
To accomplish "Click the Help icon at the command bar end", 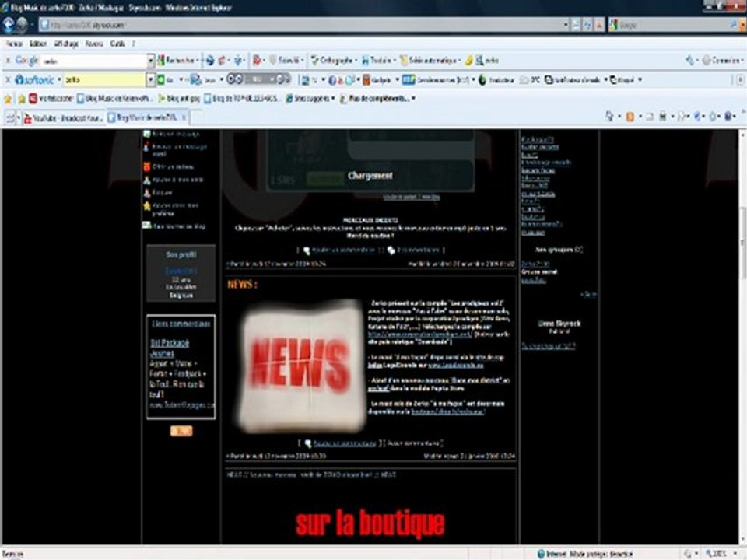I will click(728, 116).
